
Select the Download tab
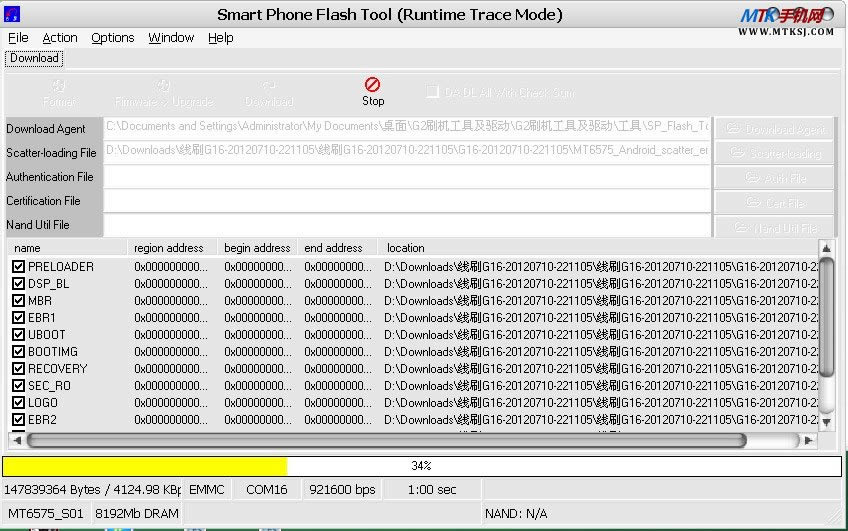(34, 58)
